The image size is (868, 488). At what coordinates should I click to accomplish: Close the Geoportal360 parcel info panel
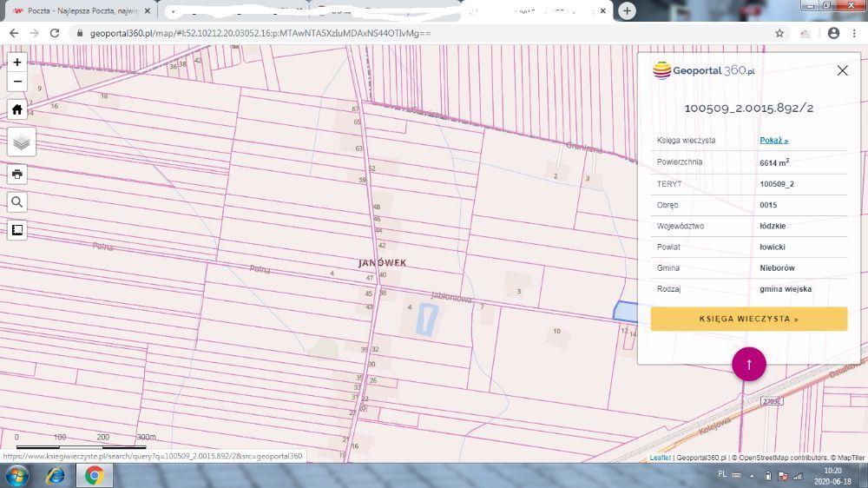tap(842, 71)
